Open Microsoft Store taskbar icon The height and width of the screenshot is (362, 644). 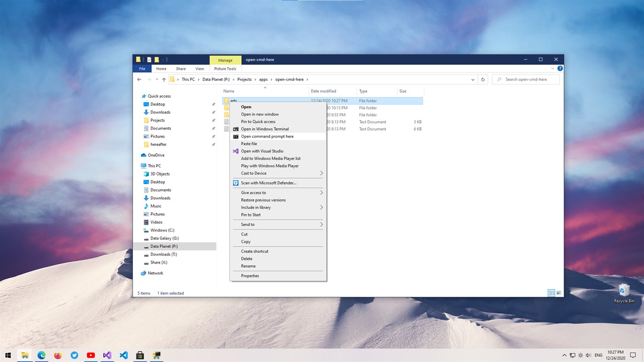point(140,355)
